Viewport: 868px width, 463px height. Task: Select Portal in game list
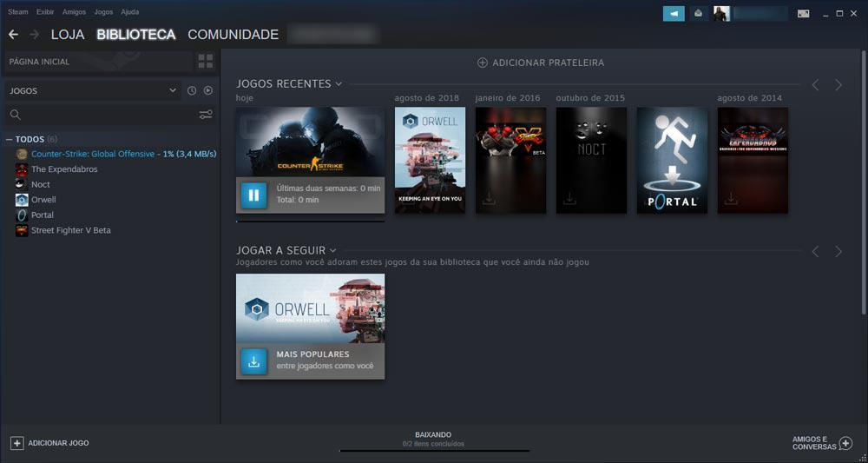coord(42,215)
